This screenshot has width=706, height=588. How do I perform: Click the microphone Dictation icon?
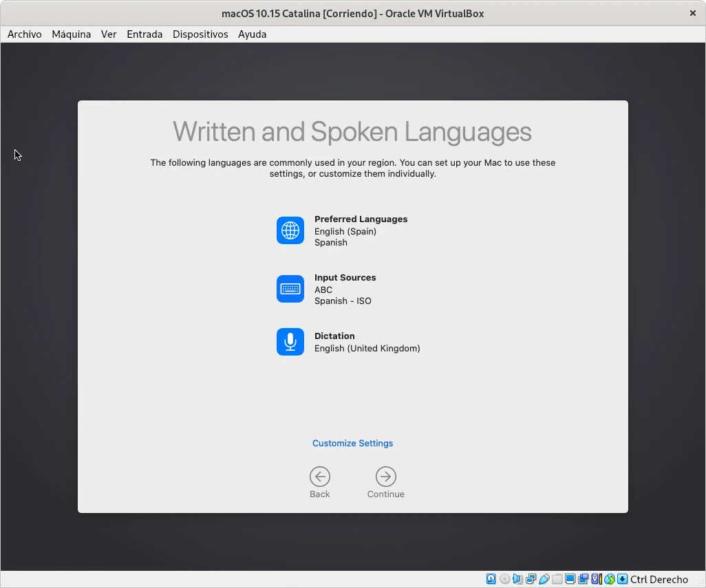290,342
